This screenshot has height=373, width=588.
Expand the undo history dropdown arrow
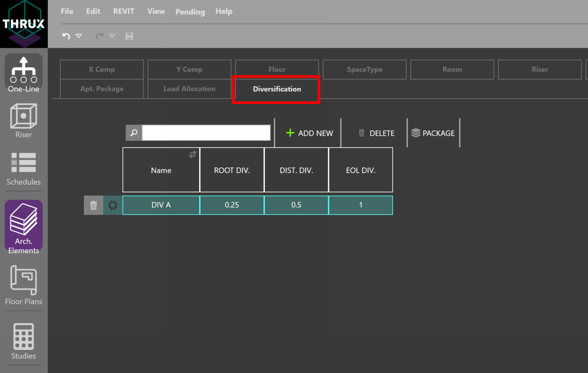(x=79, y=37)
